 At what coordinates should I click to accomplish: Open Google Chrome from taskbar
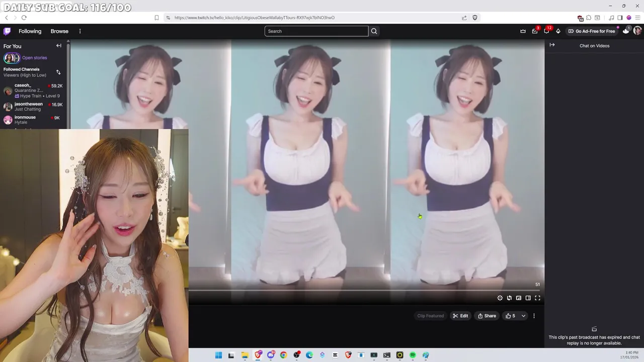284,355
